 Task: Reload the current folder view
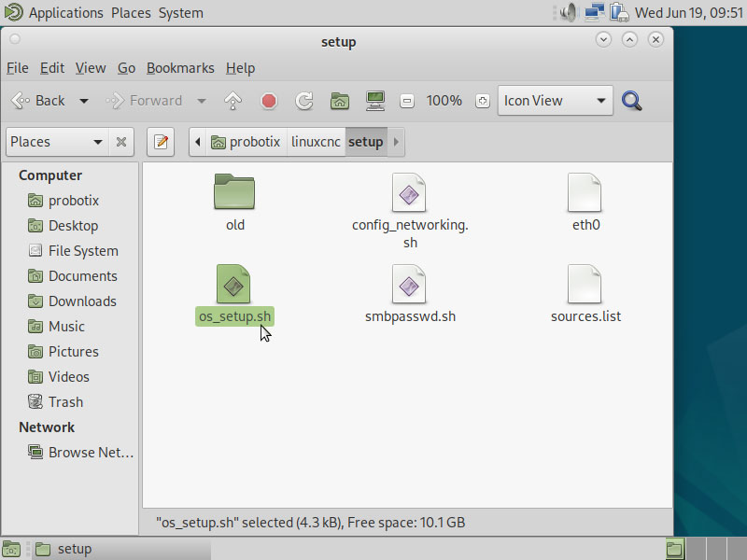click(x=303, y=101)
